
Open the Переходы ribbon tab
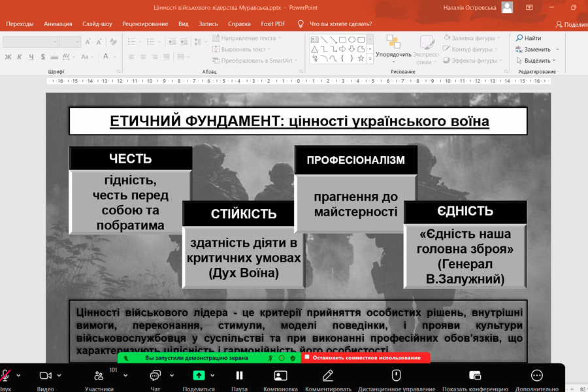pos(20,24)
